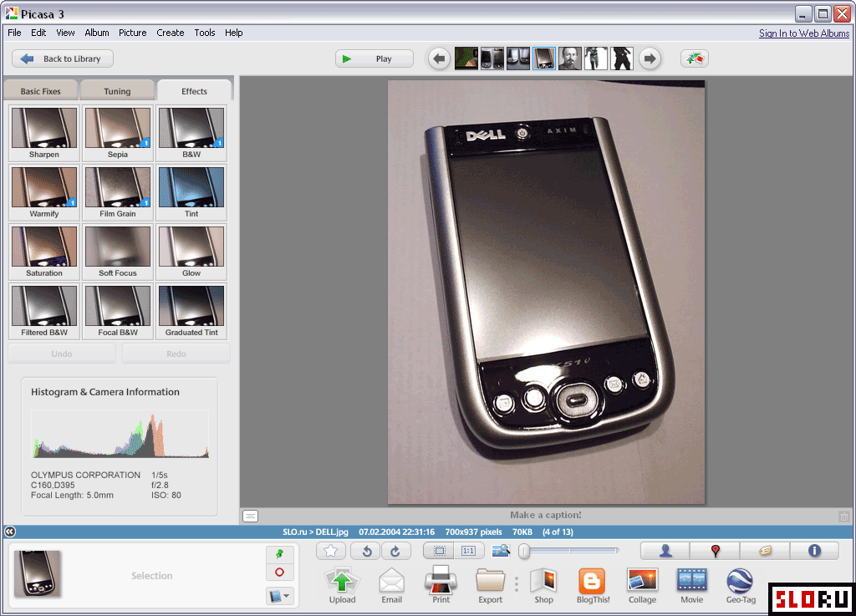Show next photo with right arrow
The width and height of the screenshot is (856, 616).
click(650, 59)
